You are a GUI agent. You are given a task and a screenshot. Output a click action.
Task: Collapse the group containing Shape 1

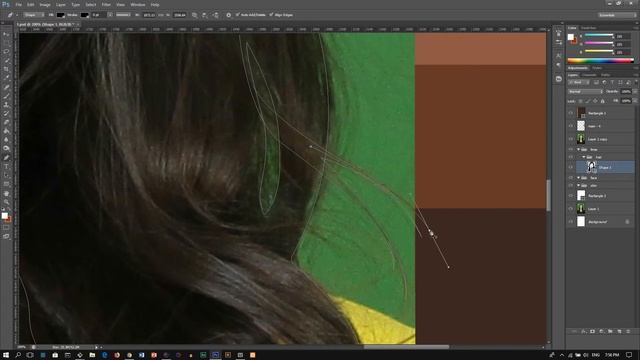(584, 157)
